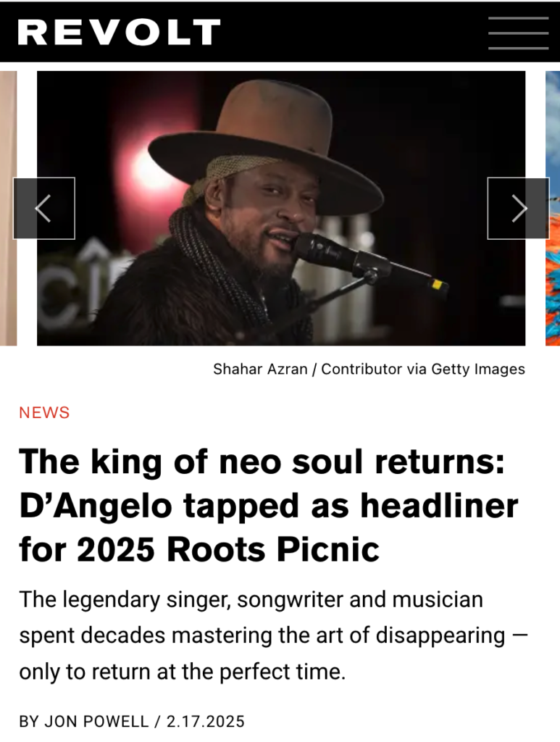This screenshot has height=742, width=560.
Task: Click the 2.17.2025 publication date
Action: (206, 722)
